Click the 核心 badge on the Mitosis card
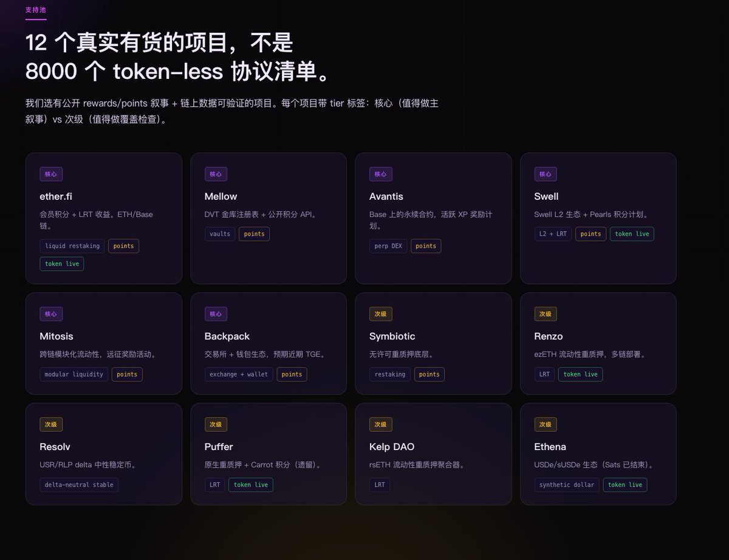The image size is (729, 560). [51, 314]
